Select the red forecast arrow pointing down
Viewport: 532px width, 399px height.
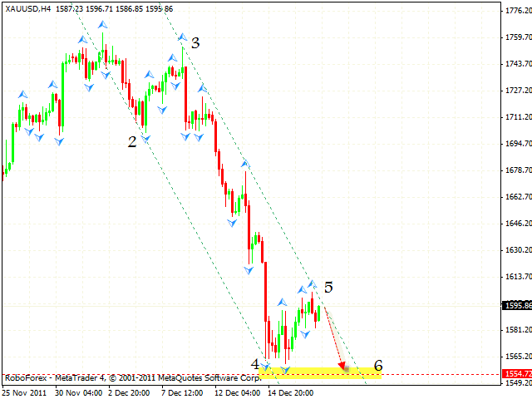click(x=334, y=339)
